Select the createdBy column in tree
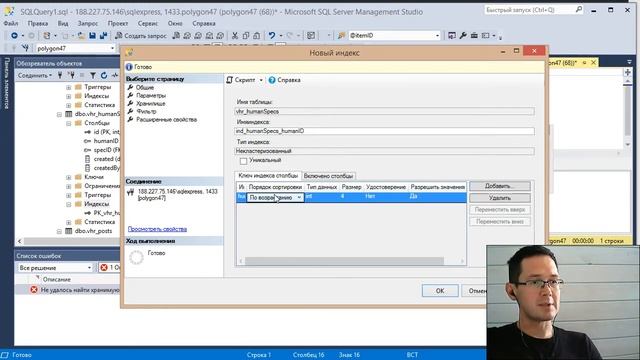Screen dimensions: 640x360 tap(106, 168)
